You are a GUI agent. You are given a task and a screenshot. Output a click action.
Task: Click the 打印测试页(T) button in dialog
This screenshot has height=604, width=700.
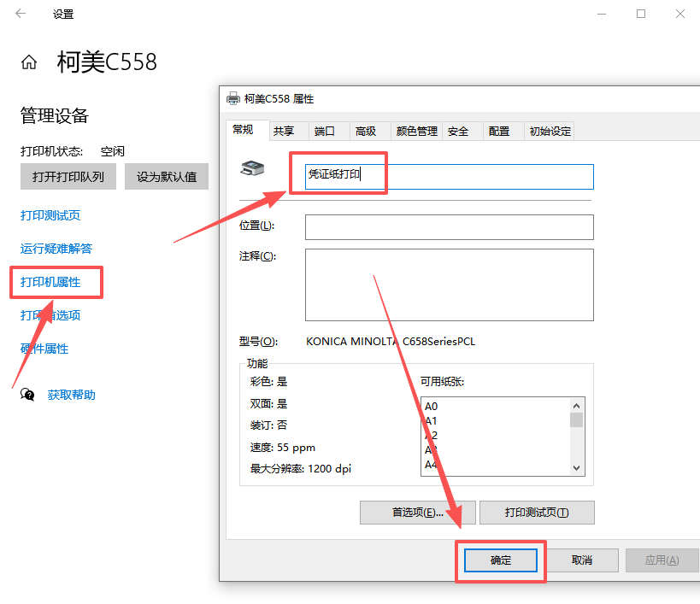537,513
